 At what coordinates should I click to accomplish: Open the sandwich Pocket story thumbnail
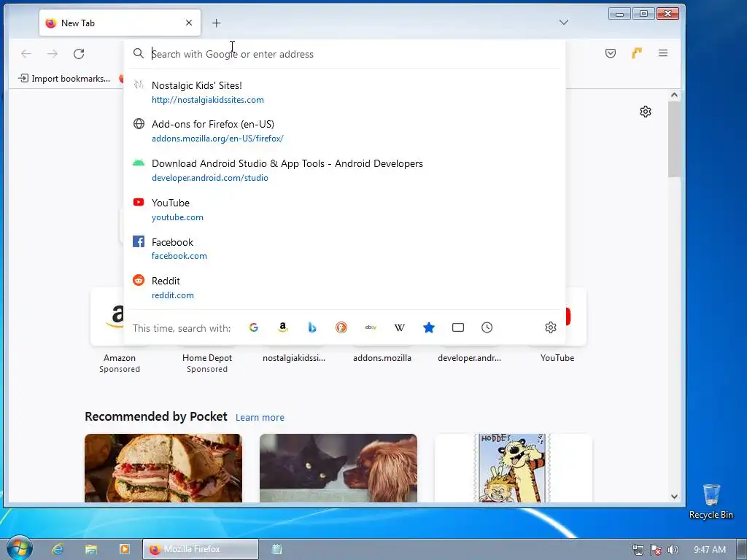[x=163, y=468]
